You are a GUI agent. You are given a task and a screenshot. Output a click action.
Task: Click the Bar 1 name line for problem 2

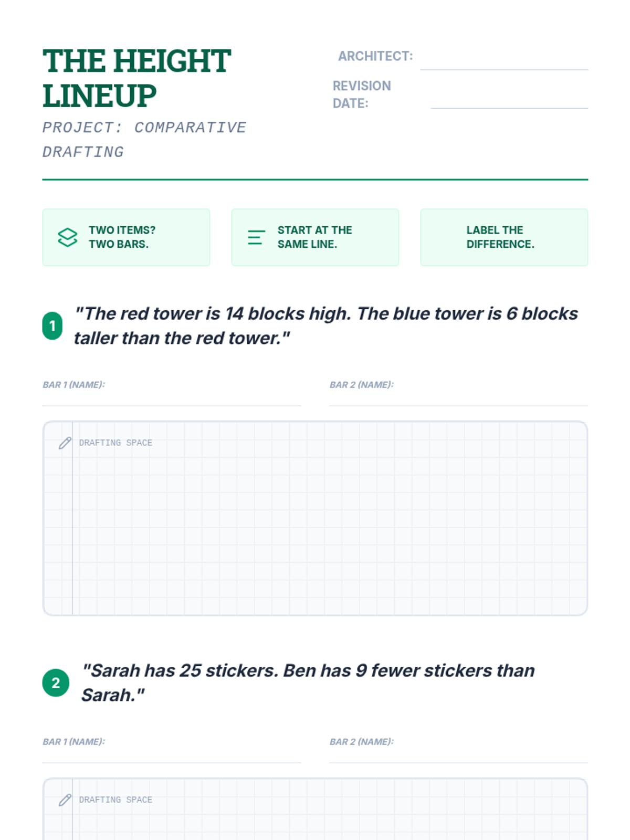[x=171, y=756]
